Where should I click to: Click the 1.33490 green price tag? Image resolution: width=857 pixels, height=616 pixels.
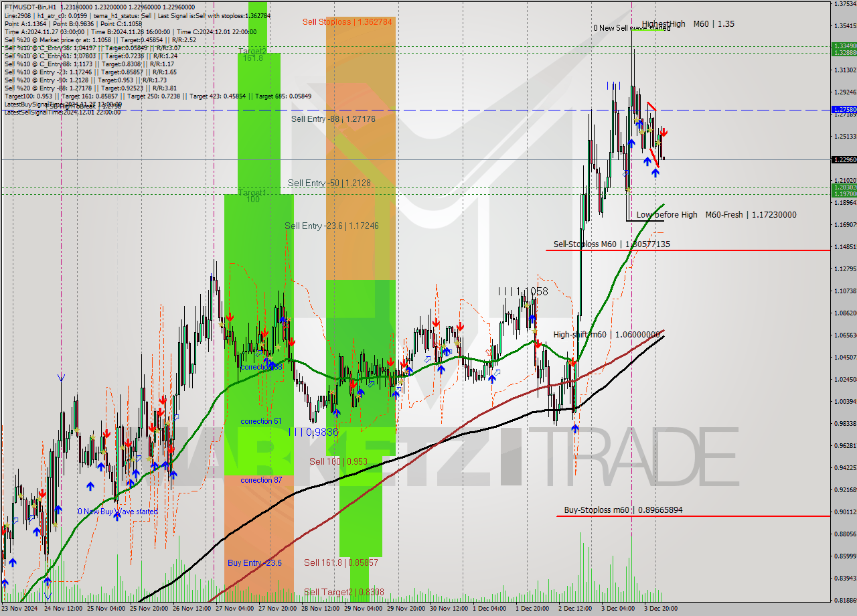[x=844, y=46]
